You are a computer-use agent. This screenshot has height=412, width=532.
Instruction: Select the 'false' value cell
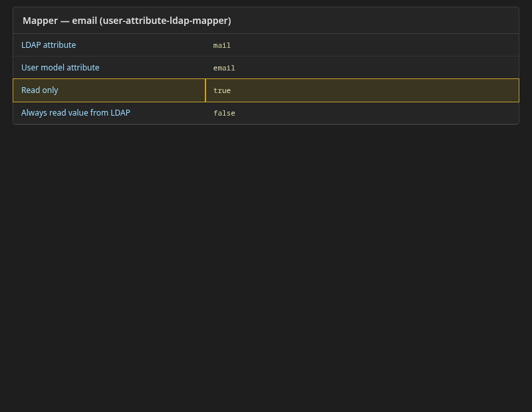362,113
